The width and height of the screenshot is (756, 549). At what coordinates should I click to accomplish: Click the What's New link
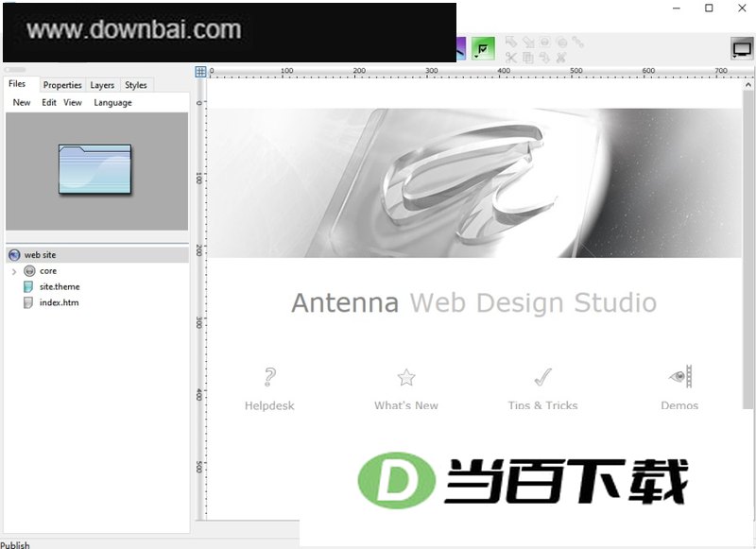pyautogui.click(x=406, y=406)
